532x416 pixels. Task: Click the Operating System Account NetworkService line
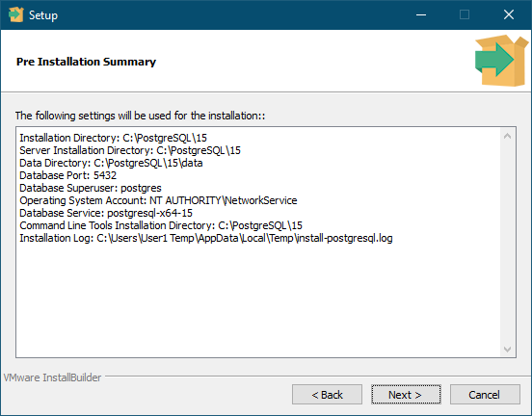coord(158,200)
